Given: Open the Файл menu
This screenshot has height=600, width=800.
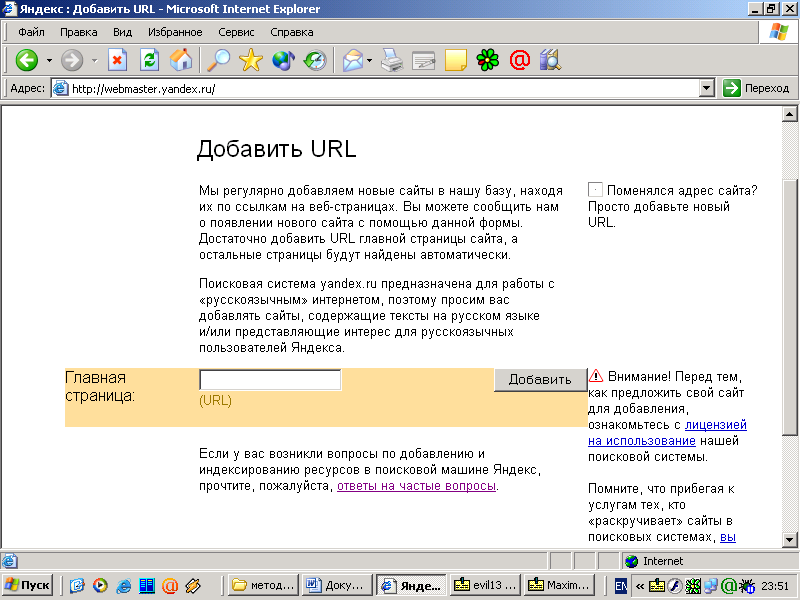Looking at the screenshot, I should (x=31, y=32).
